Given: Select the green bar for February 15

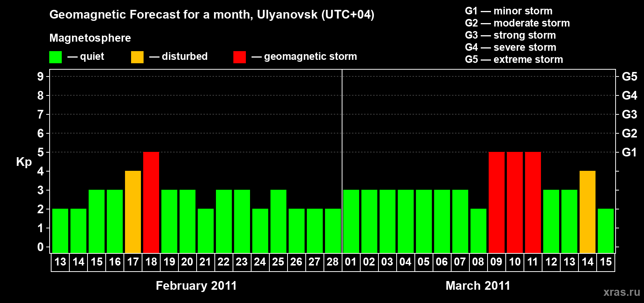Looking at the screenshot, I should pyautogui.click(x=97, y=222).
